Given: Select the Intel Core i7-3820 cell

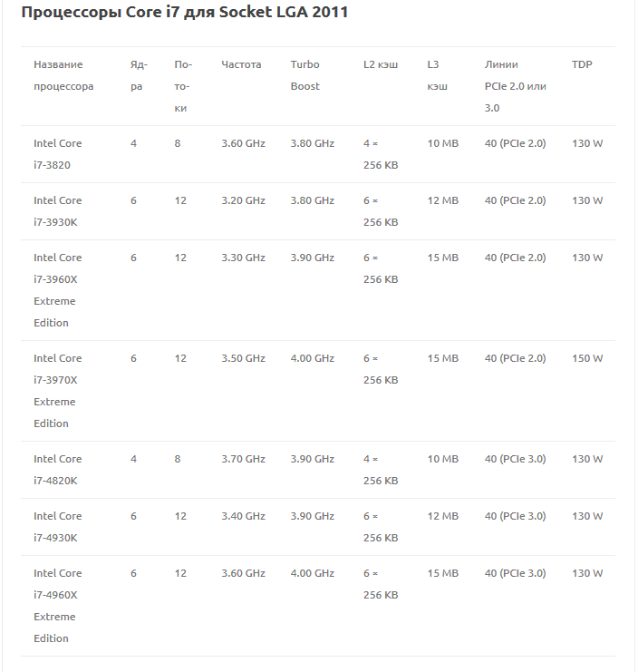Looking at the screenshot, I should click(x=58, y=154).
